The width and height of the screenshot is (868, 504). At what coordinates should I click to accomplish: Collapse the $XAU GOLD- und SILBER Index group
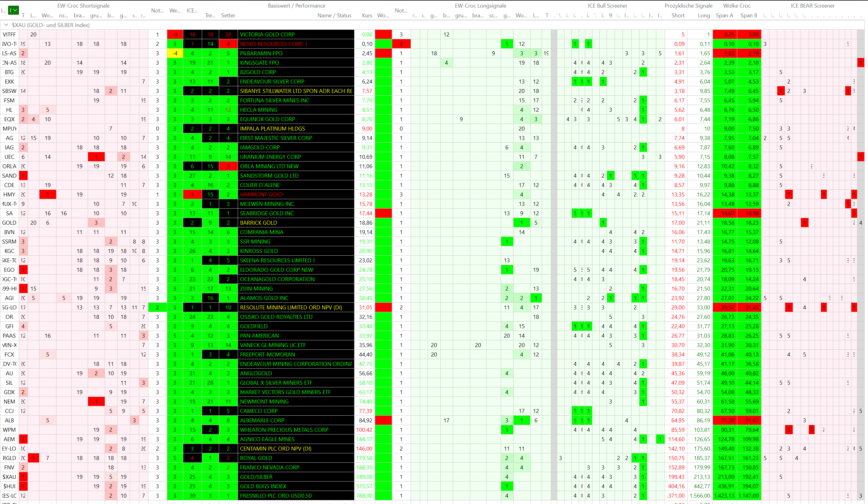(6, 25)
